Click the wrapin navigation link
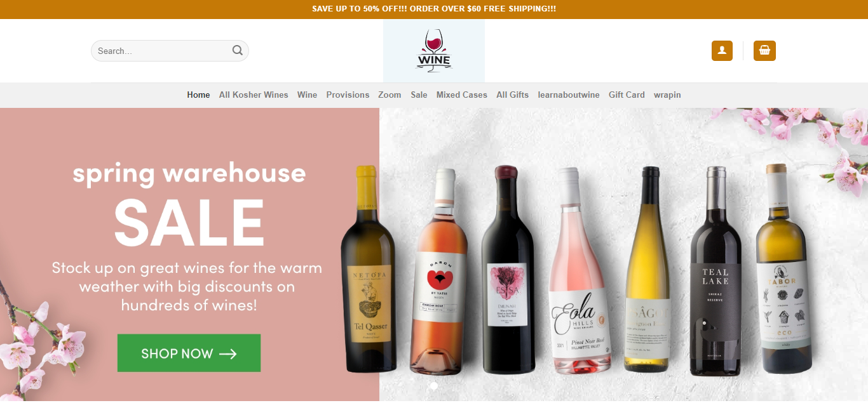Screen dimensions: 868x403 (x=667, y=95)
